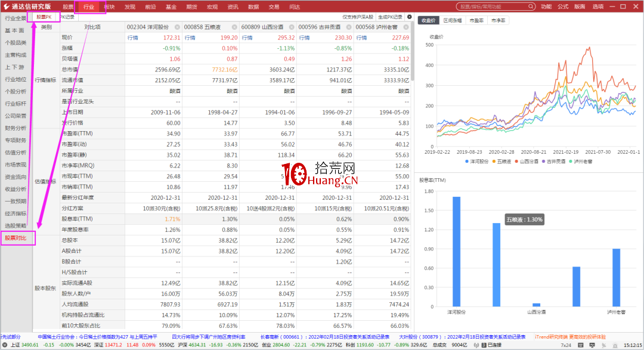
Task: Click the 7x24 status bar entry
Action: 566,345
